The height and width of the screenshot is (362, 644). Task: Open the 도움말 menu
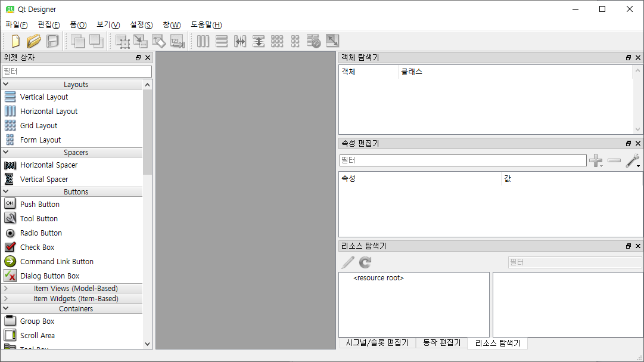[206, 25]
